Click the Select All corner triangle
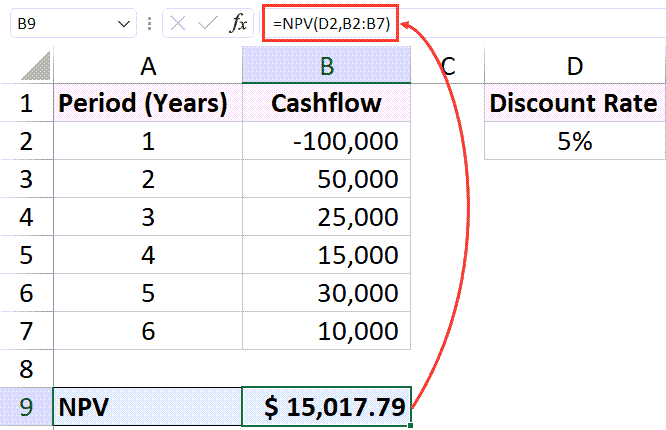Image resolution: width=666 pixels, height=430 pixels. pos(36,67)
